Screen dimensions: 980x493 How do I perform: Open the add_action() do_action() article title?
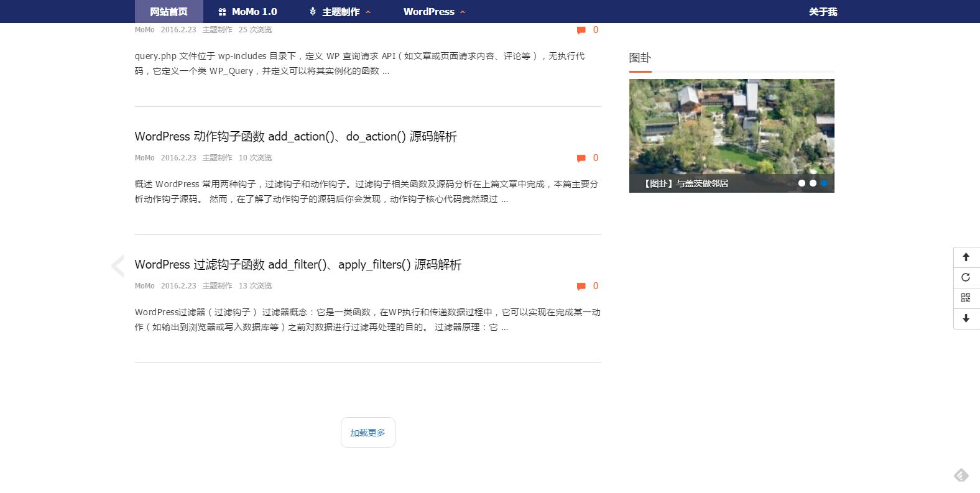(x=295, y=137)
